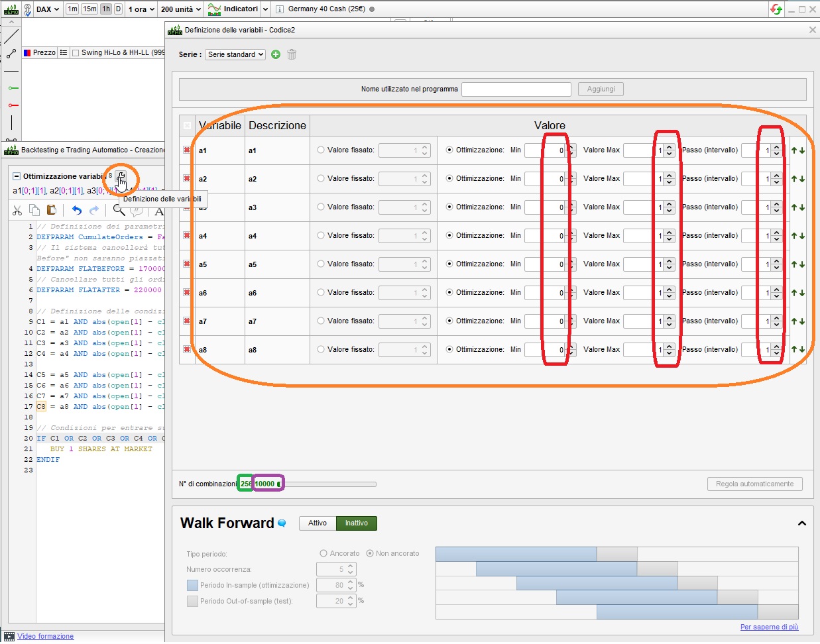This screenshot has width=820, height=644.
Task: Delete variable a1 with red X icon
Action: [x=187, y=150]
